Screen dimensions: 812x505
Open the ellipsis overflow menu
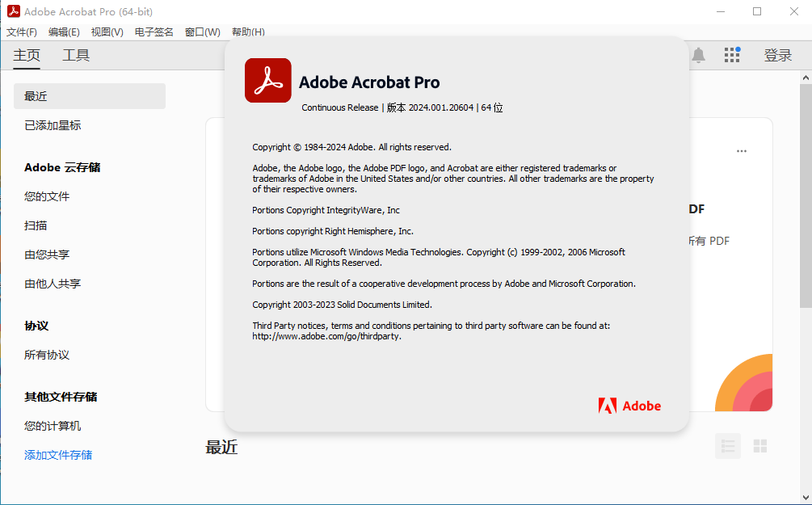(x=741, y=150)
